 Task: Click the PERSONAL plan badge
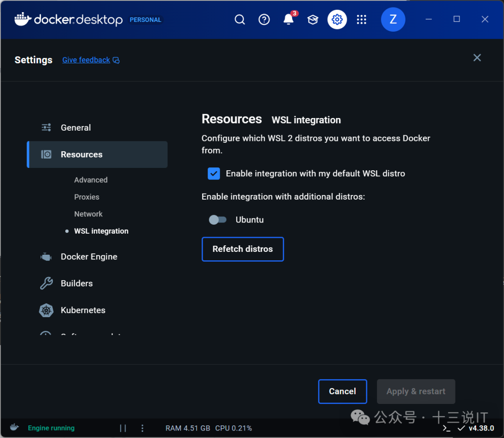click(x=146, y=20)
